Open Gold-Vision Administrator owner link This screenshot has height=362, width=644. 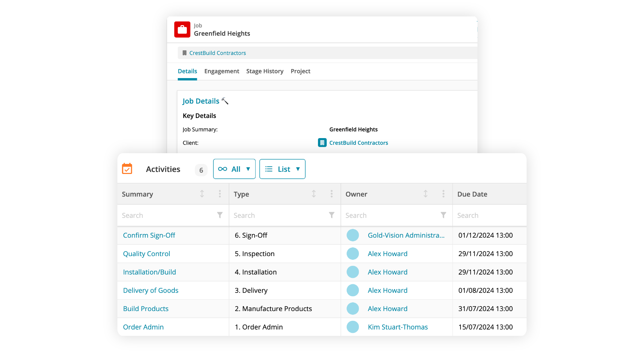(406, 235)
